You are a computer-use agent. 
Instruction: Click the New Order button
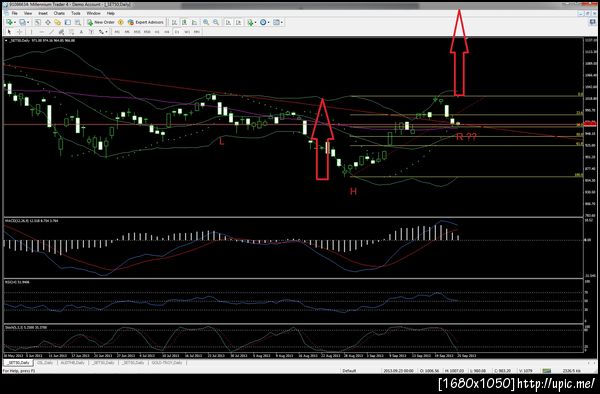[101, 22]
